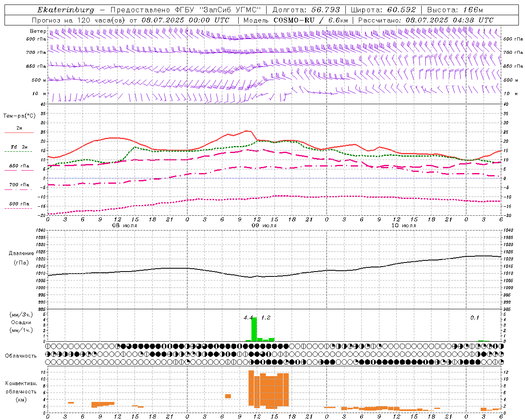Click the tallest green precipitation bar

(254, 329)
